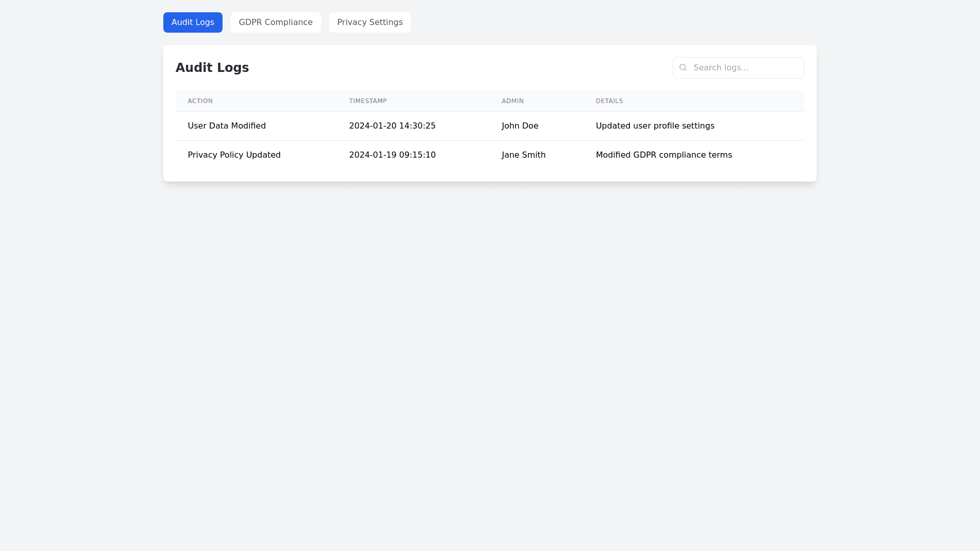The height and width of the screenshot is (551, 980).
Task: Open the GDPR Compliance tab
Action: click(x=276, y=22)
